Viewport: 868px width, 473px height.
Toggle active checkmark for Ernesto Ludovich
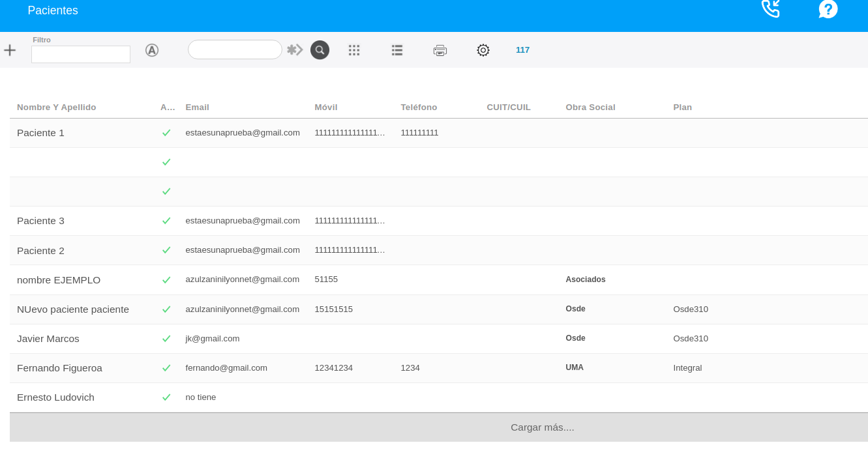point(166,397)
